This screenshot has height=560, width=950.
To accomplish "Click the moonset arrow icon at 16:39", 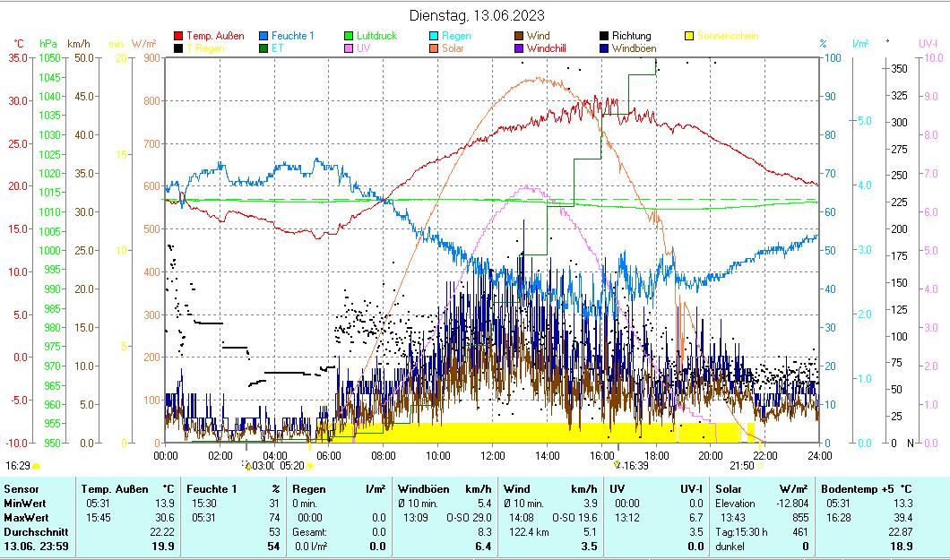I will click(617, 465).
